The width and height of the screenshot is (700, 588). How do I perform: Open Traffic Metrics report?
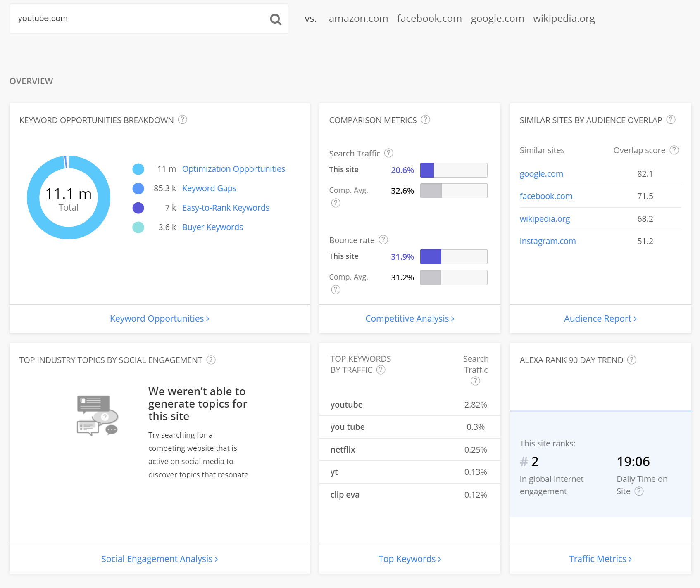tap(600, 559)
